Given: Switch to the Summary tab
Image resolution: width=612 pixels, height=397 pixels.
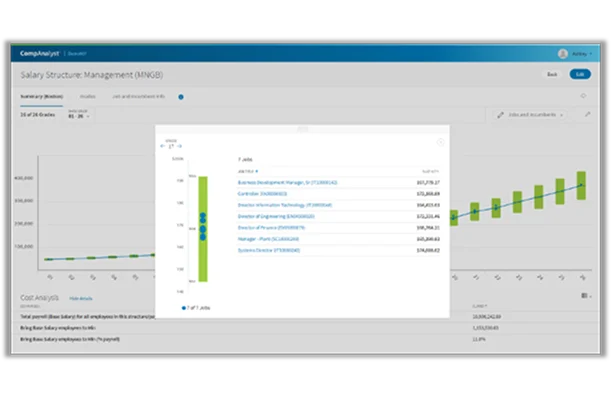Looking at the screenshot, I should [41, 96].
